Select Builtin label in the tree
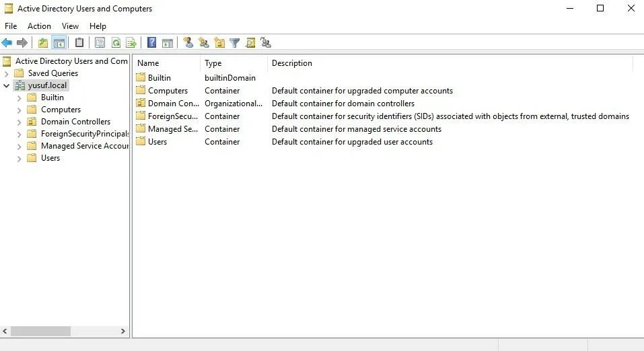The height and width of the screenshot is (351, 644). click(52, 97)
